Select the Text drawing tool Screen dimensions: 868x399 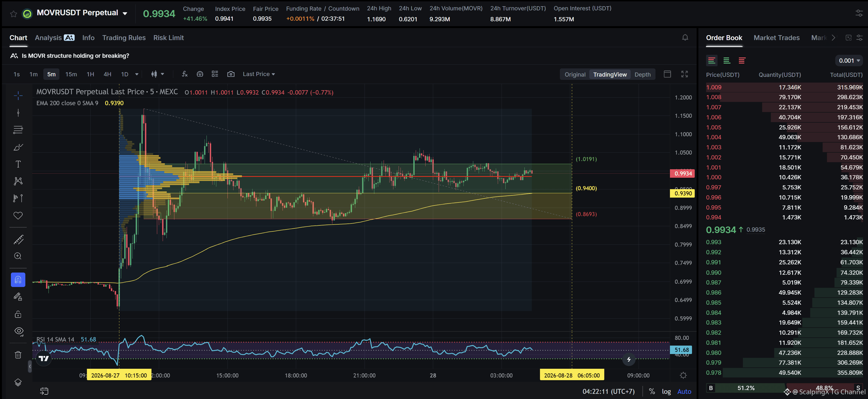[x=18, y=164]
